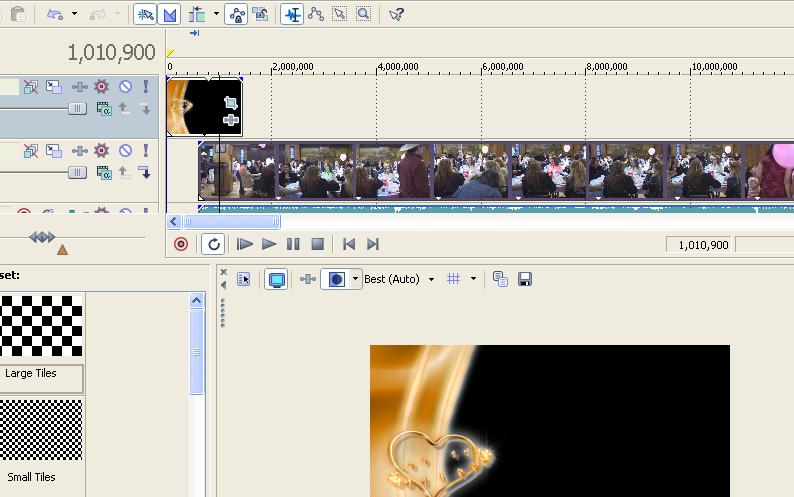Select the Normal Edit tool
Viewport: 794px width, 497px height.
tap(292, 14)
